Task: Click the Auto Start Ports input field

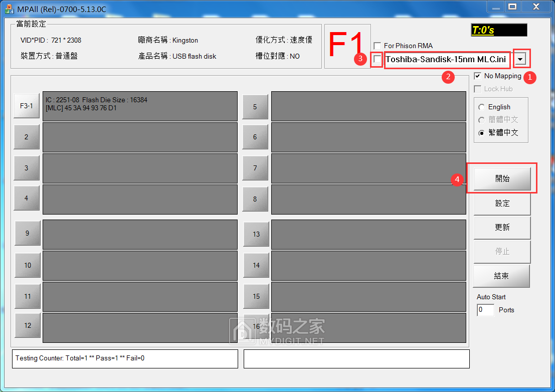Action: (x=485, y=310)
